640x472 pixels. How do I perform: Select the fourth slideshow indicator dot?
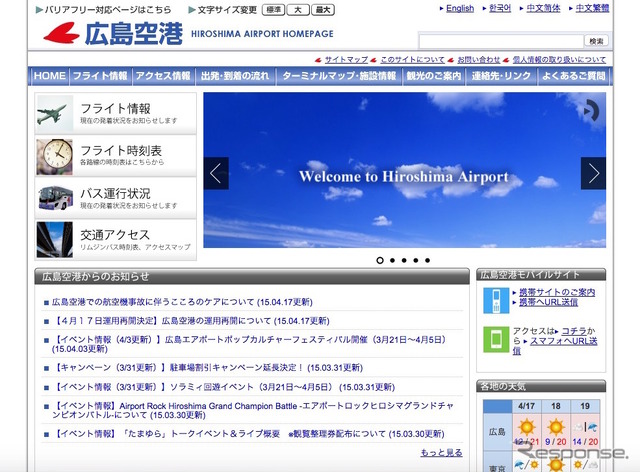pos(416,260)
